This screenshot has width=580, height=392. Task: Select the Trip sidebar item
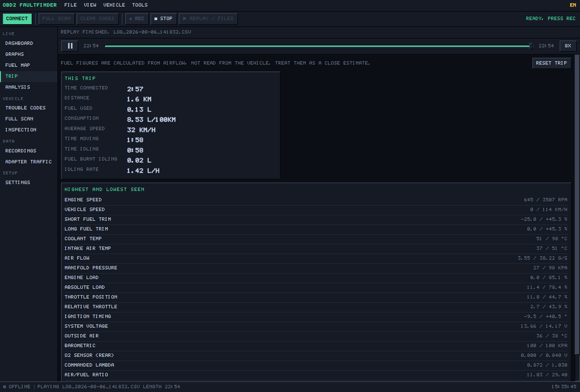click(x=29, y=76)
